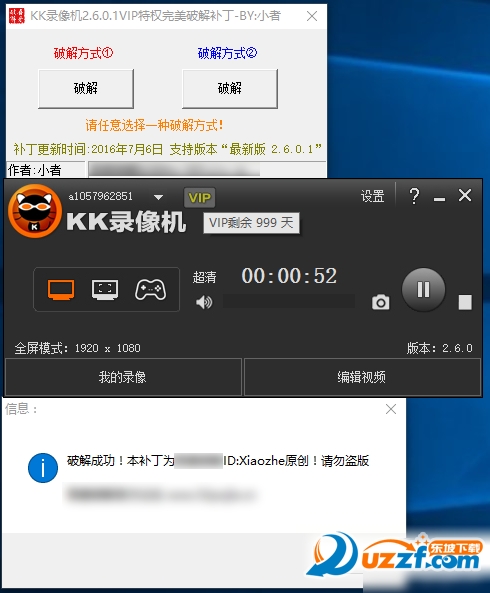Click the VIP badge
490x593 pixels.
tap(200, 197)
